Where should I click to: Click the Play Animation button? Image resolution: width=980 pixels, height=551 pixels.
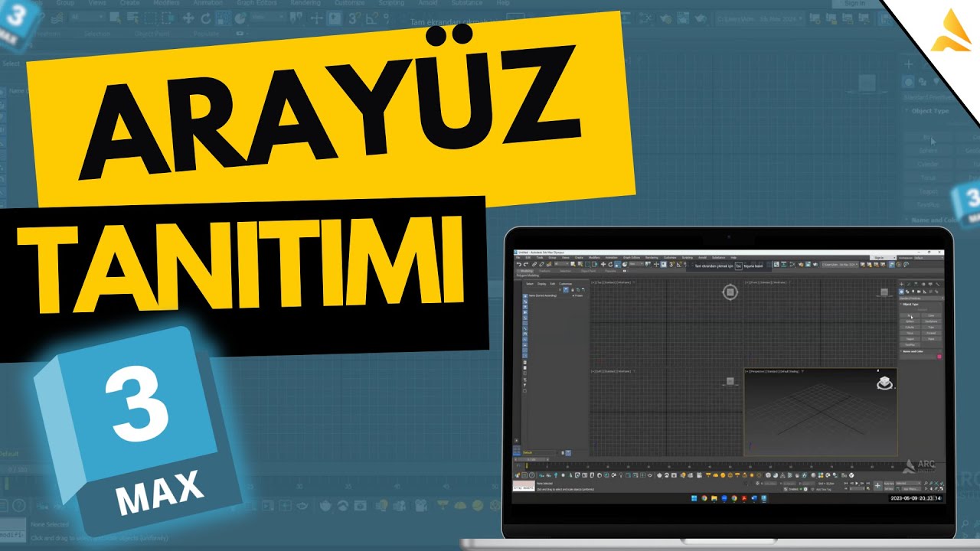click(857, 484)
